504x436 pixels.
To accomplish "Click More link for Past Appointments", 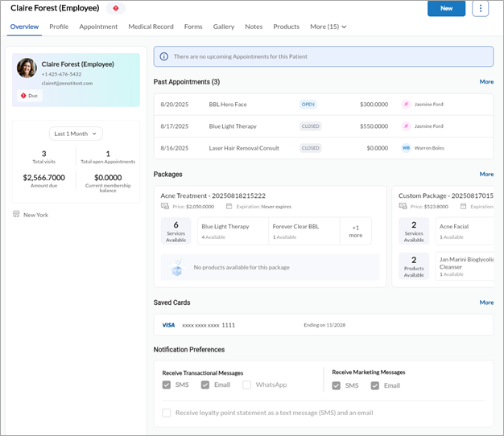I will (486, 82).
